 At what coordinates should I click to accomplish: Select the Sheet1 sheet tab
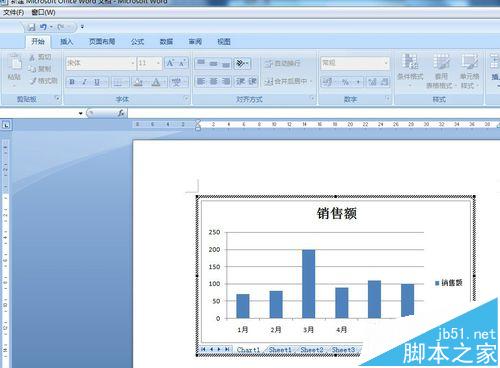(x=280, y=350)
